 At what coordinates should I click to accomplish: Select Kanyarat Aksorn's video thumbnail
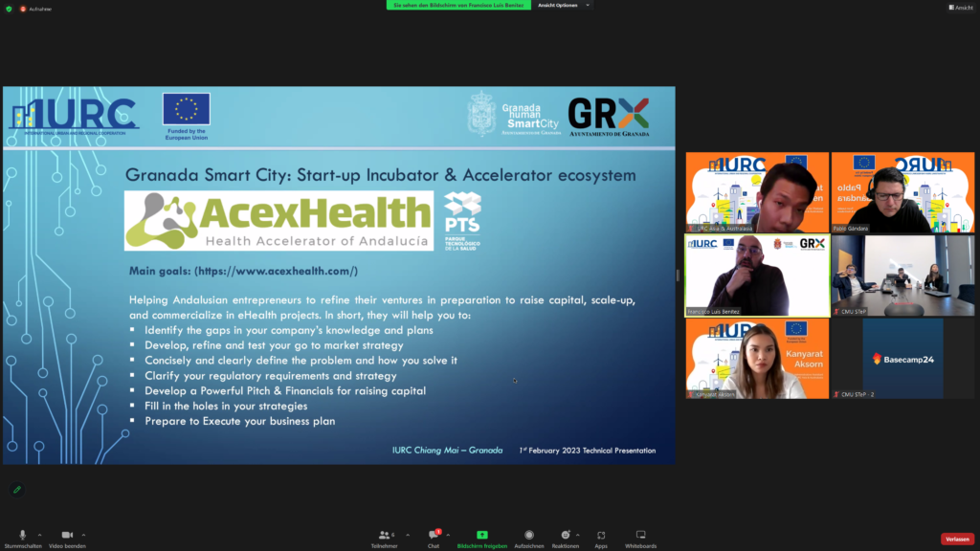(x=757, y=359)
